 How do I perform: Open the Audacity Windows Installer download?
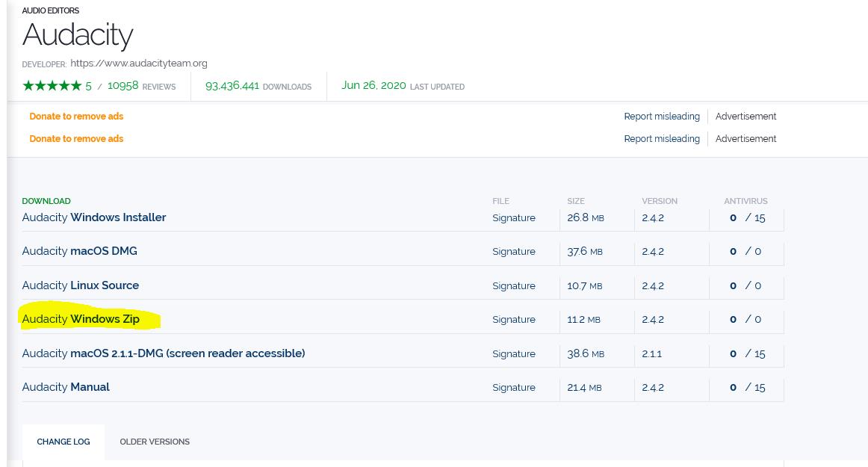click(x=94, y=217)
